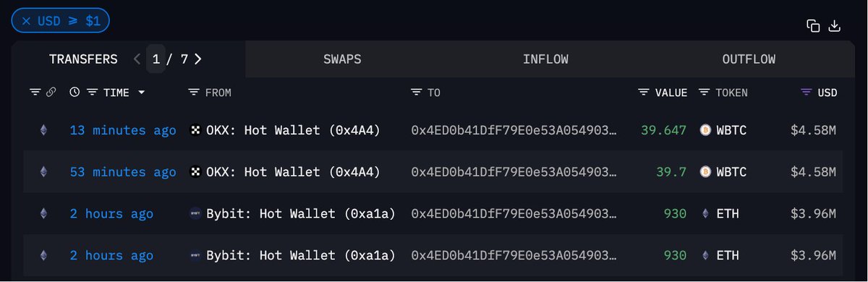Click the clock icon beside TIME header
The image size is (868, 282).
point(75,93)
